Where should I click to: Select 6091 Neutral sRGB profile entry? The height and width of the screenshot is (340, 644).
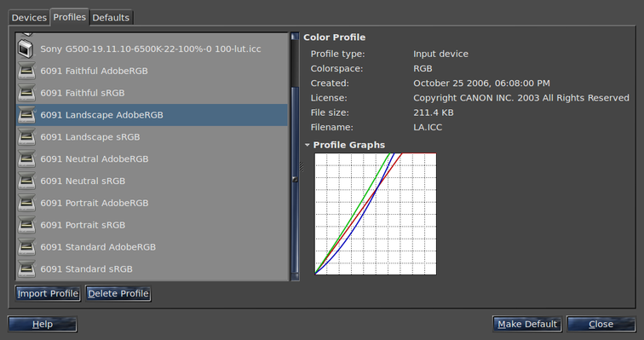152,182
